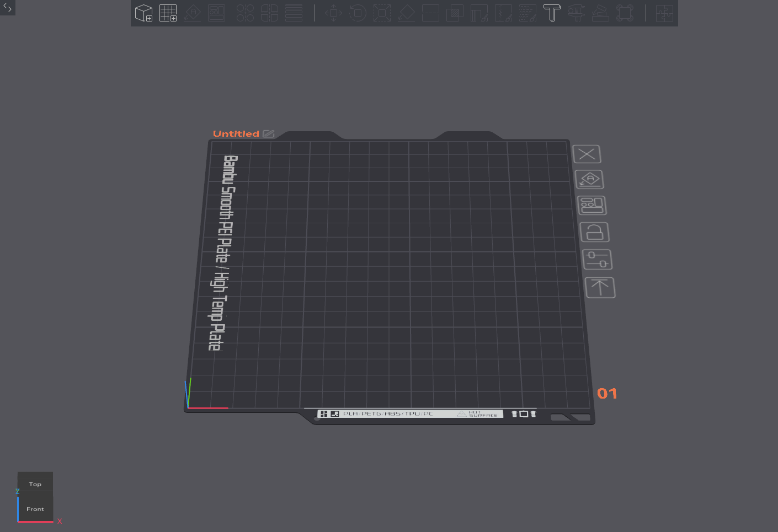
Task: Click the Auto orient toolbar icon
Action: pyautogui.click(x=192, y=13)
